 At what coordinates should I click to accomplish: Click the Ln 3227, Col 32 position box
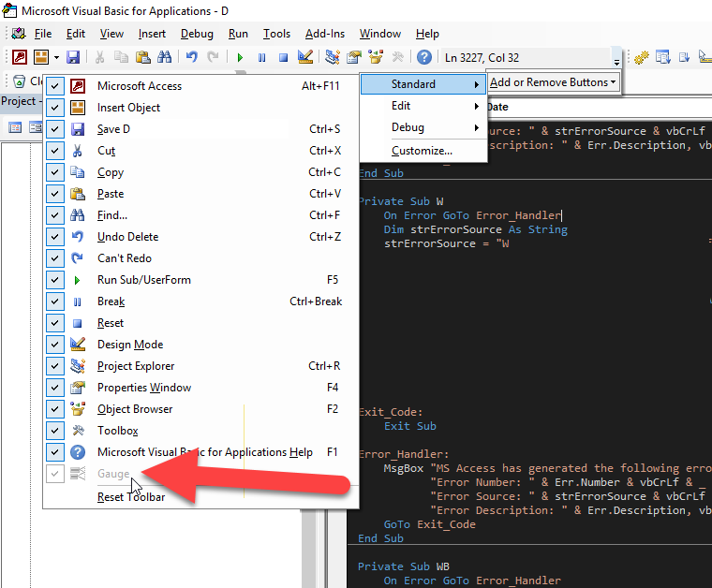pyautogui.click(x=526, y=58)
